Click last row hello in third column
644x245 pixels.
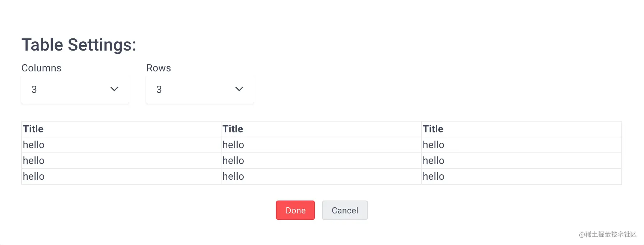[434, 176]
